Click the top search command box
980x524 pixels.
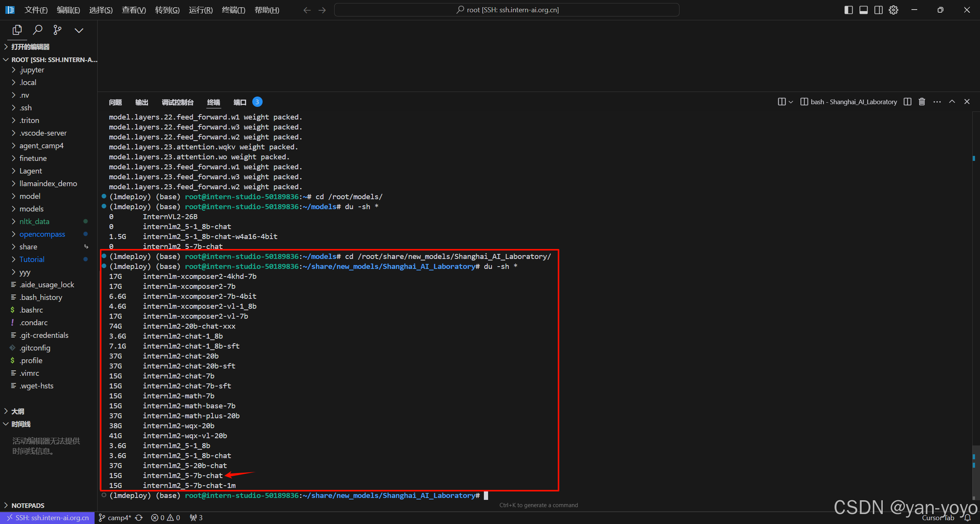[506, 10]
